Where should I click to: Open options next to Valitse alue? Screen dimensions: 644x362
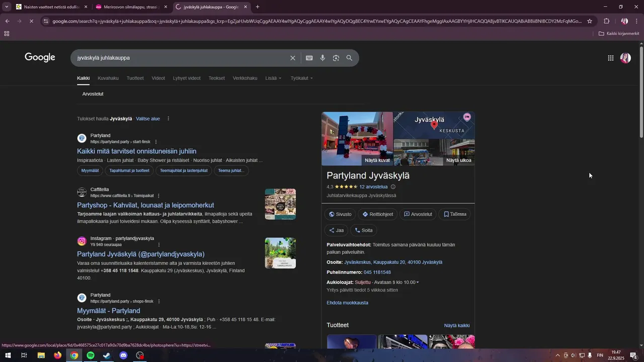click(x=168, y=119)
